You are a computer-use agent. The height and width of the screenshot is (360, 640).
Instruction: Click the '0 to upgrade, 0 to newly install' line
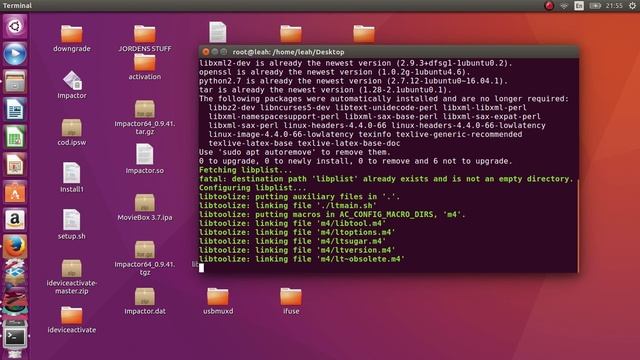356,161
